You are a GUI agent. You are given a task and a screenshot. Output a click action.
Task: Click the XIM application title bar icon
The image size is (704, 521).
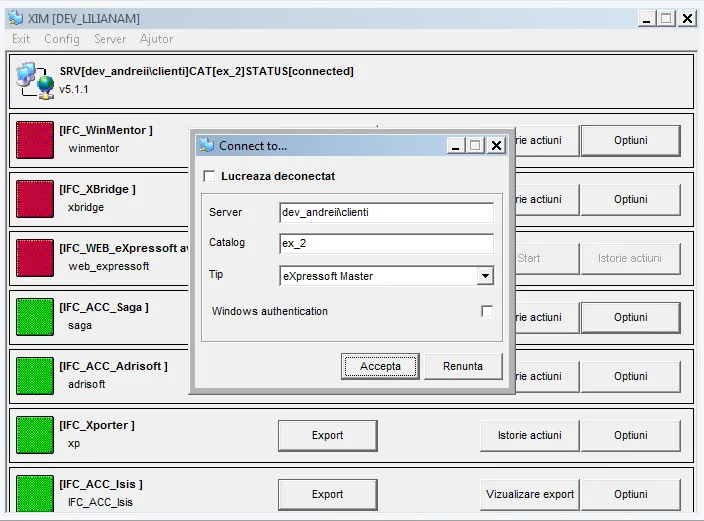click(15, 18)
